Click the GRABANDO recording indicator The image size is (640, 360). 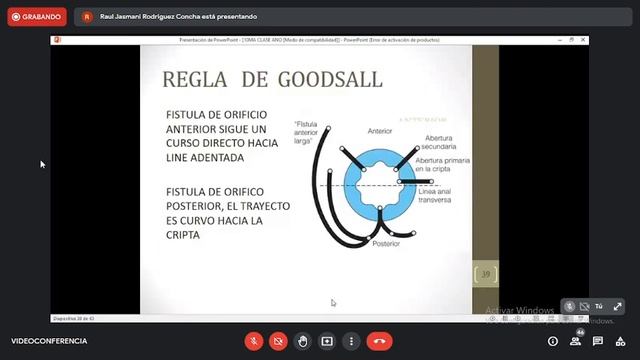(x=37, y=17)
